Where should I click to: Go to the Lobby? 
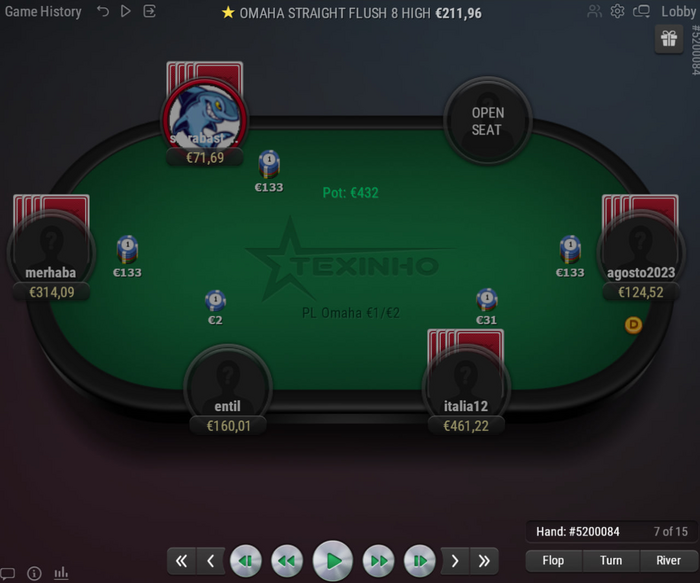click(678, 12)
